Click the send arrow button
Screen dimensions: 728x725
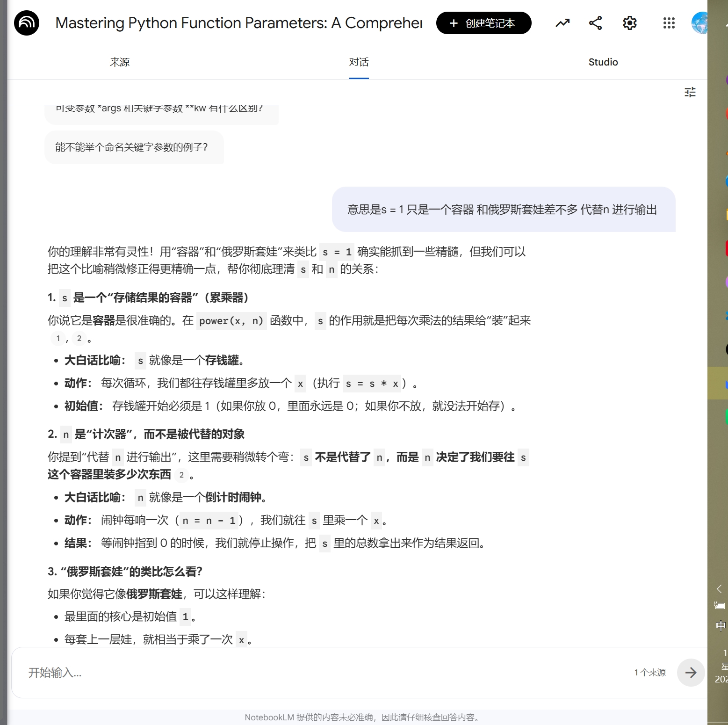(x=691, y=673)
